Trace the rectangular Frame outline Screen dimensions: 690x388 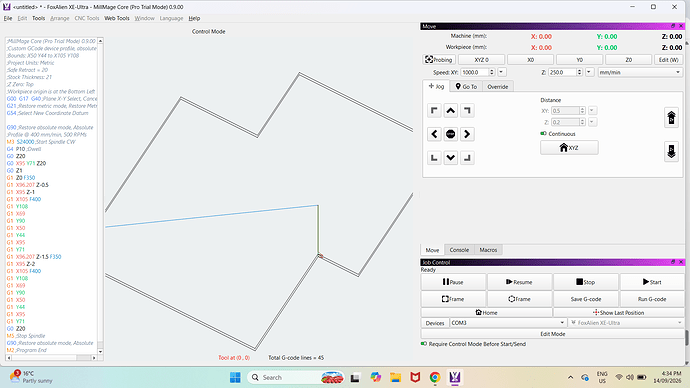(453, 299)
